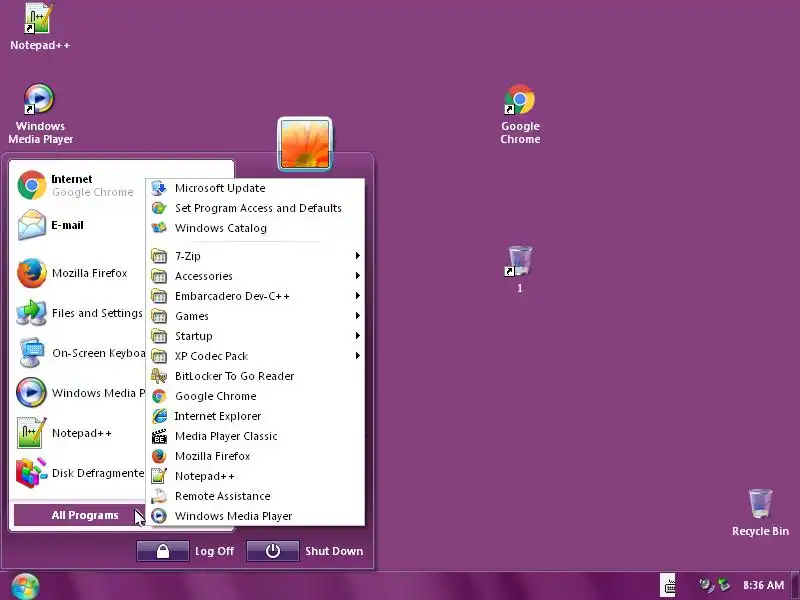Image resolution: width=800 pixels, height=600 pixels.
Task: Launch Windows Media Player desktop shortcut
Action: click(x=39, y=99)
